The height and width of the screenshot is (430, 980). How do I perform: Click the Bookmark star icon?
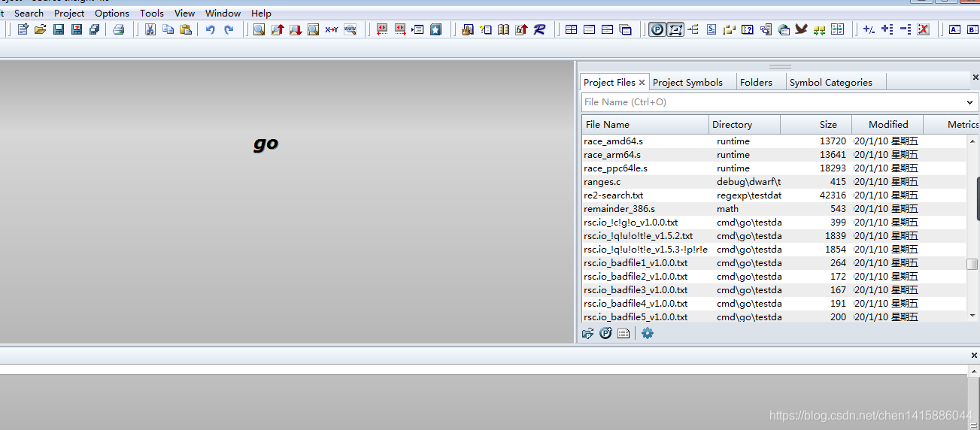(436, 29)
